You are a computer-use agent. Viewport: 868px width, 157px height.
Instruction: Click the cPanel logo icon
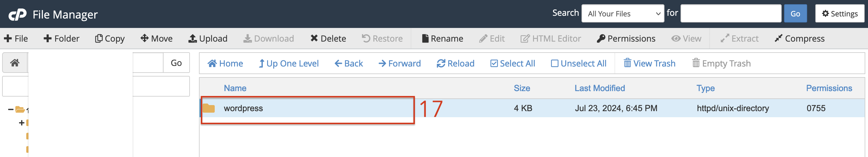[x=17, y=15]
